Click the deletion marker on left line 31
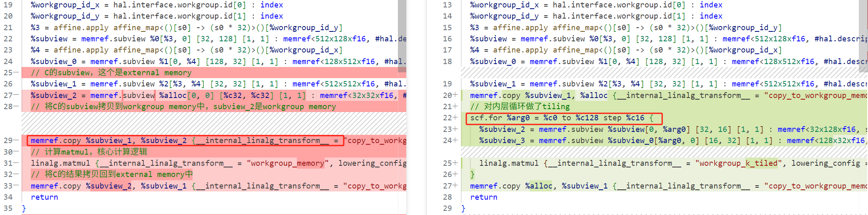Screen dimensions: 868x215 coord(16,163)
